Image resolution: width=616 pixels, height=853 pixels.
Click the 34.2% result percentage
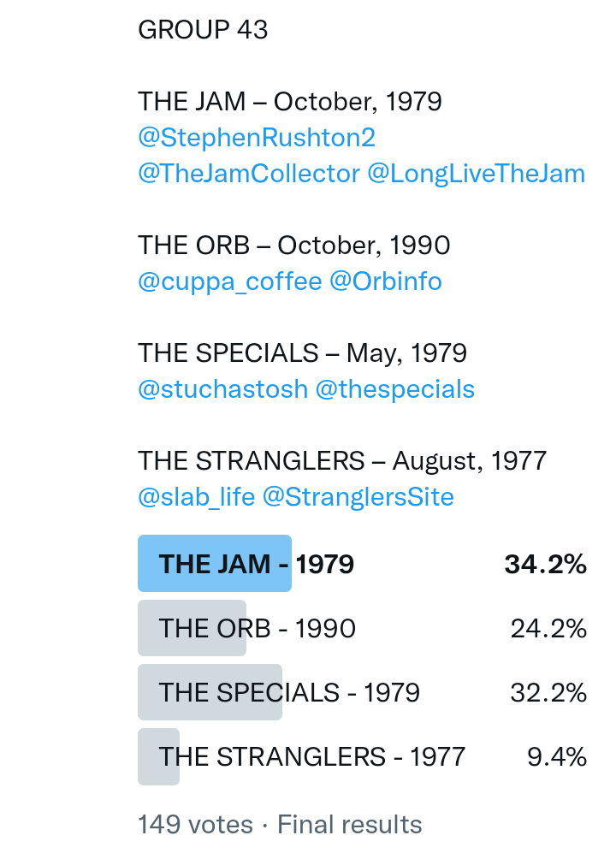(545, 565)
